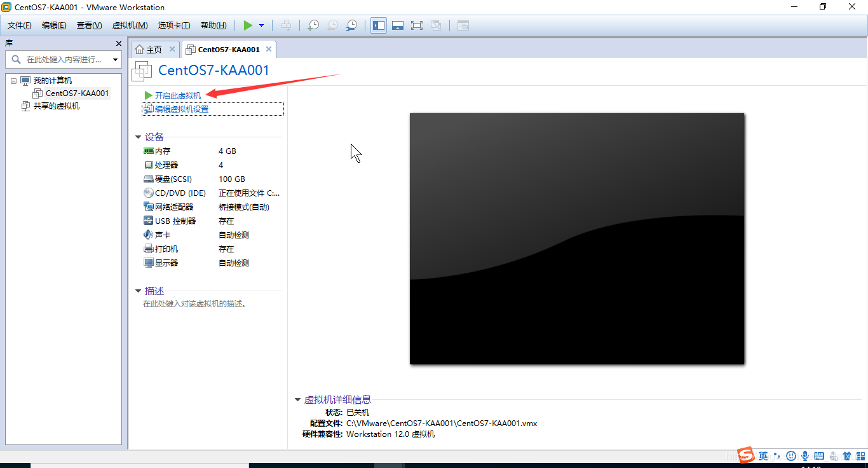Click the revert to snapshot icon

tap(332, 25)
